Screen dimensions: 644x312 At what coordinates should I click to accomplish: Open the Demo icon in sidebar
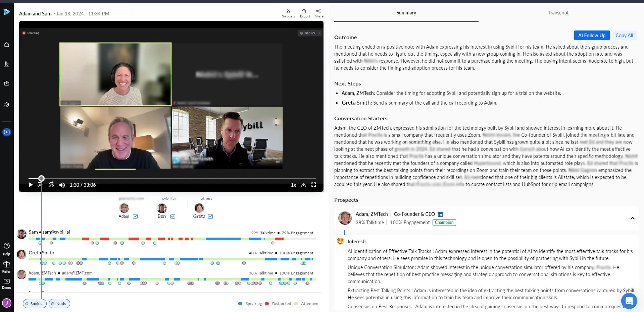(6, 284)
